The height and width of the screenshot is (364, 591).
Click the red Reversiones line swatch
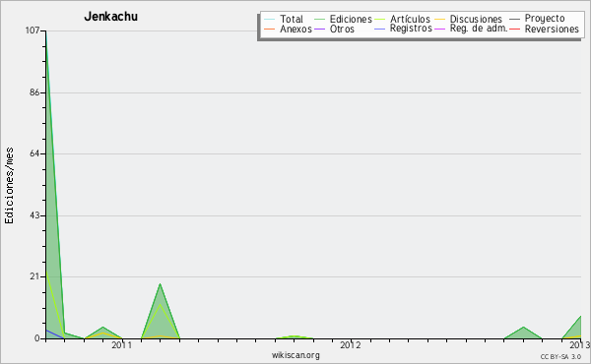(x=514, y=29)
